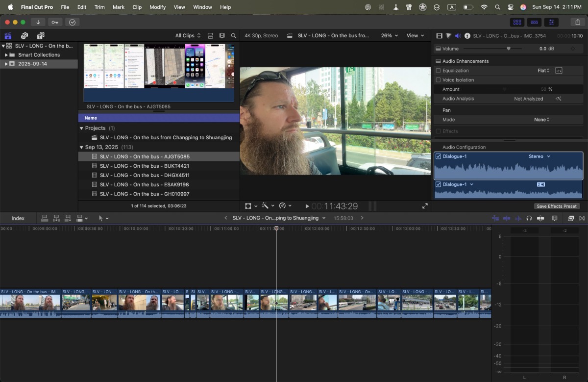Show or hide the Inspector panel
Viewport: 588px width, 382px height.
pyautogui.click(x=552, y=22)
